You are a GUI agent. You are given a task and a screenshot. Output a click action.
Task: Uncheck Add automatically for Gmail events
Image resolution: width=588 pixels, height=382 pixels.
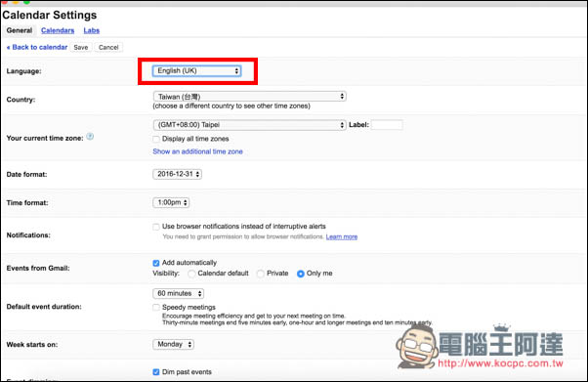(x=156, y=263)
